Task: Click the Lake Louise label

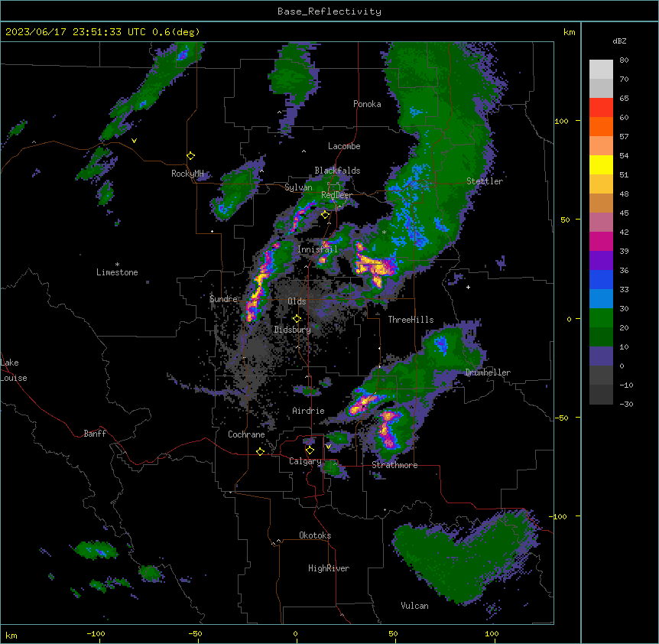Action: [x=14, y=370]
